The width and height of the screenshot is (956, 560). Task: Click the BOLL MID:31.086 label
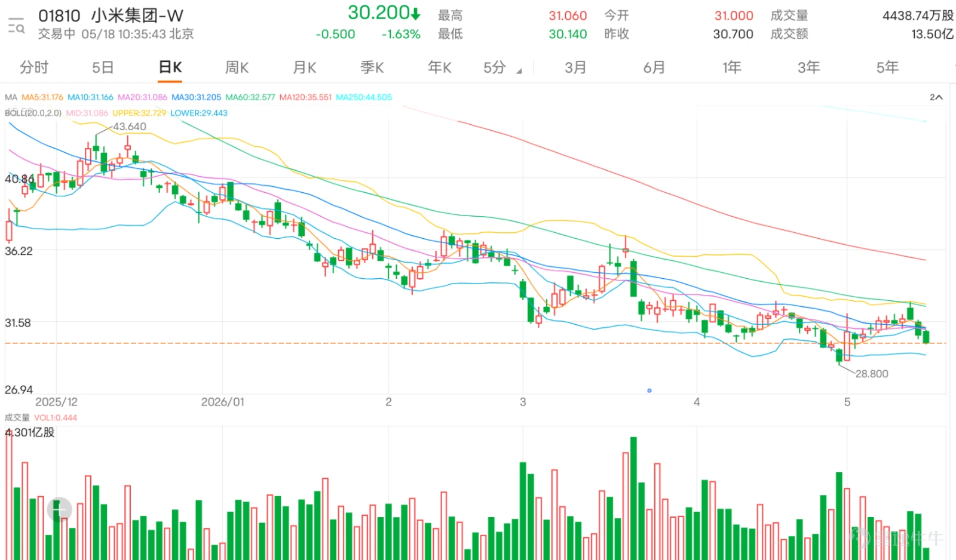[x=87, y=113]
